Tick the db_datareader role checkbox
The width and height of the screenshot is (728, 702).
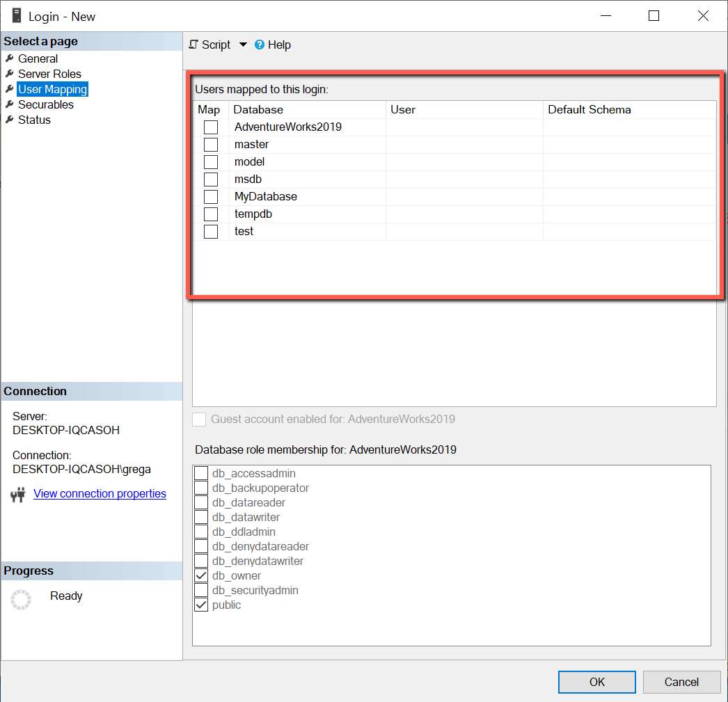pyautogui.click(x=201, y=503)
